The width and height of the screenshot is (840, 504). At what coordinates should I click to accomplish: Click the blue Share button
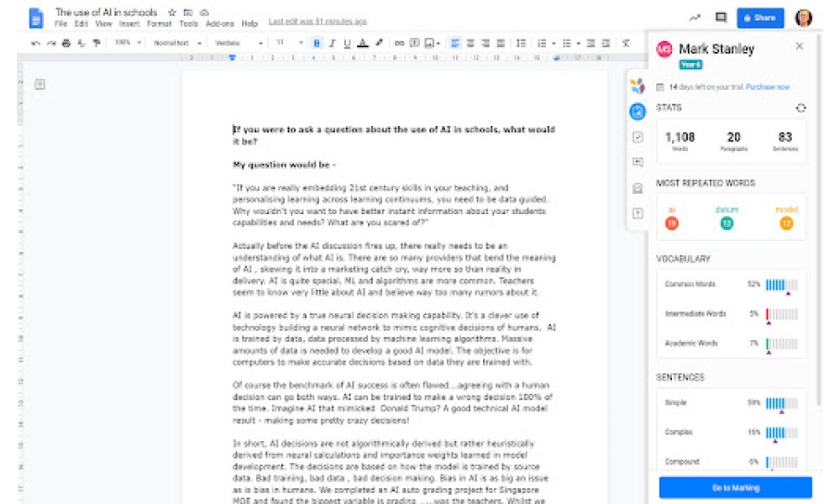(x=760, y=18)
